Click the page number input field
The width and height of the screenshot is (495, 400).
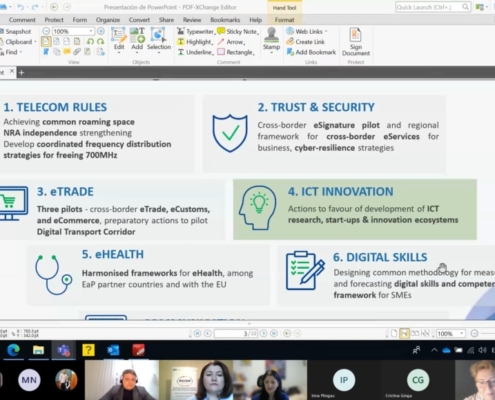pos(236,333)
